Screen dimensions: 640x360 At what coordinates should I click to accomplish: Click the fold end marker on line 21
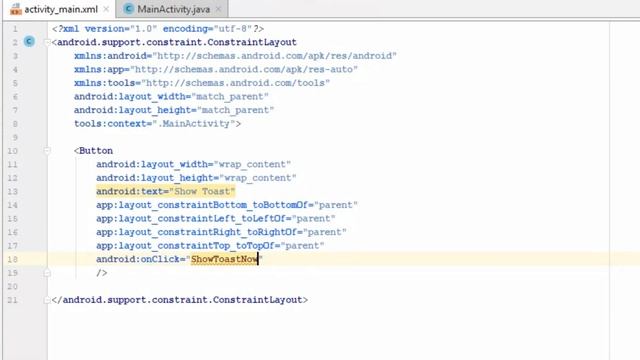[47, 300]
